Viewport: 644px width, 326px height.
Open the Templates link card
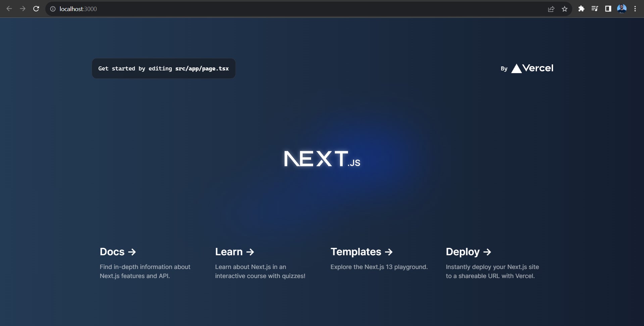pyautogui.click(x=361, y=252)
